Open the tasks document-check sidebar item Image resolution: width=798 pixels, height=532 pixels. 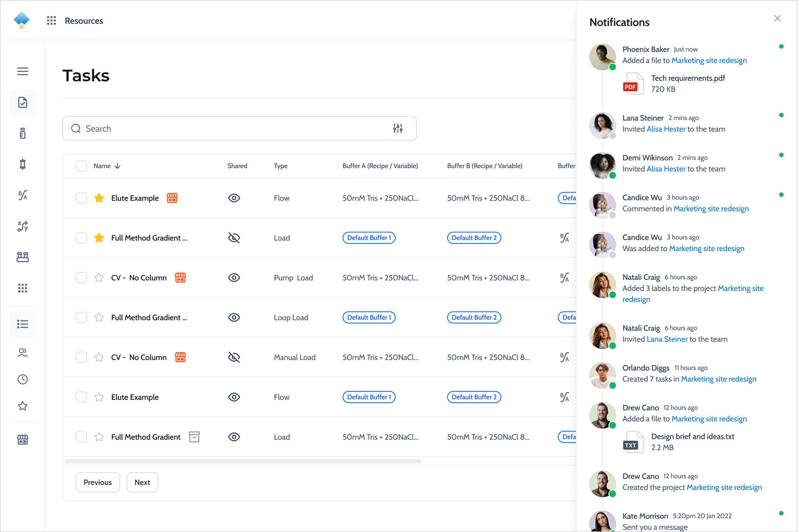pyautogui.click(x=23, y=103)
